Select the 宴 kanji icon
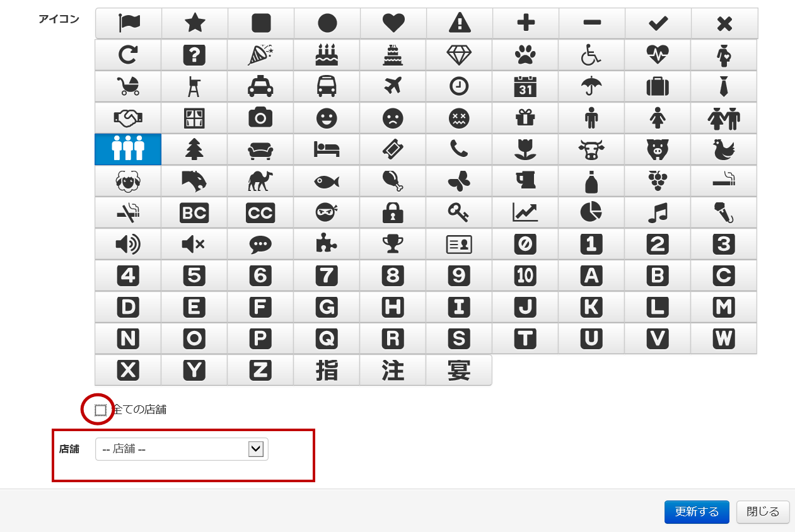 pyautogui.click(x=458, y=371)
